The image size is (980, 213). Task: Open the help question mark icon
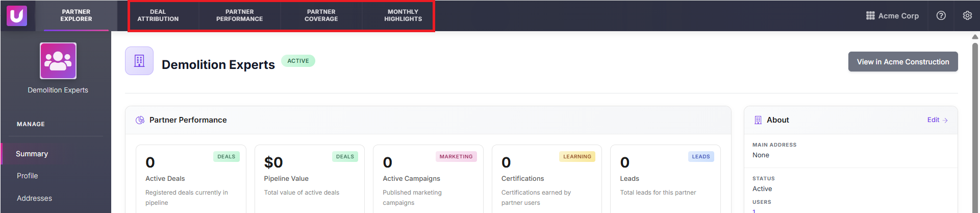click(941, 16)
